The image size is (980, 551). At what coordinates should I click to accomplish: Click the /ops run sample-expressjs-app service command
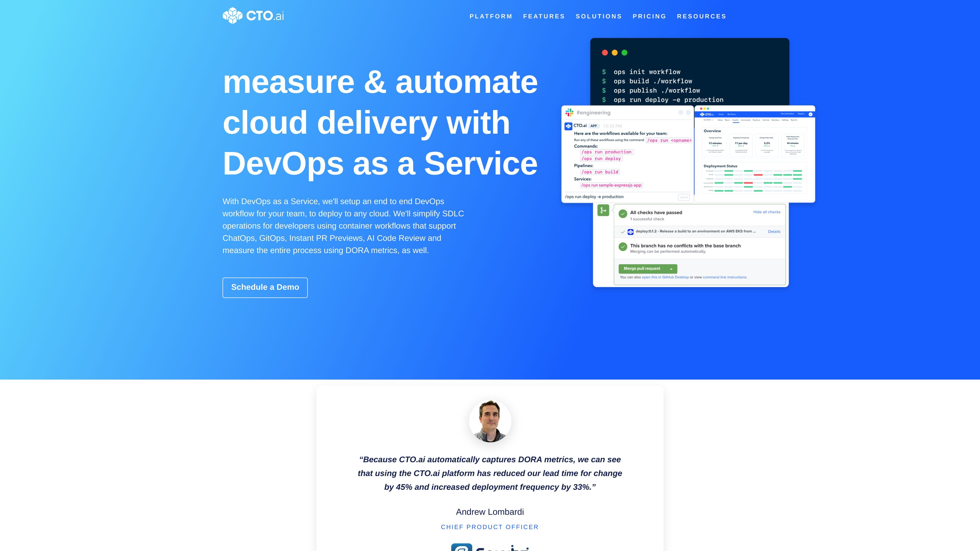click(611, 185)
